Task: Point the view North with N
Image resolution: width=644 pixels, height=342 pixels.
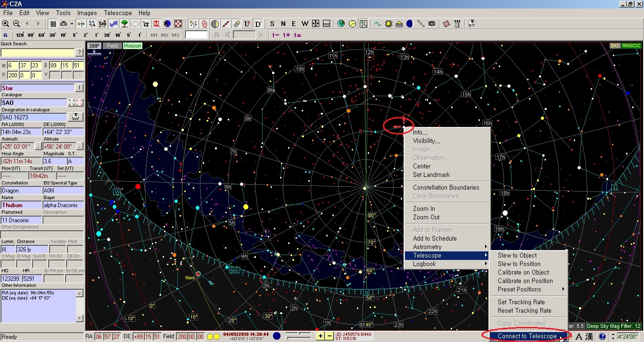Action: pyautogui.click(x=283, y=24)
